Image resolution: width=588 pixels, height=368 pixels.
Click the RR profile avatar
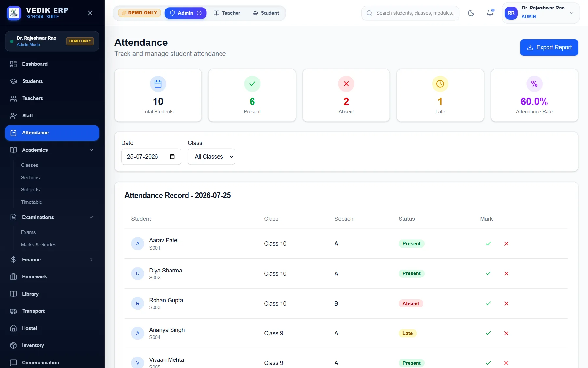point(511,13)
